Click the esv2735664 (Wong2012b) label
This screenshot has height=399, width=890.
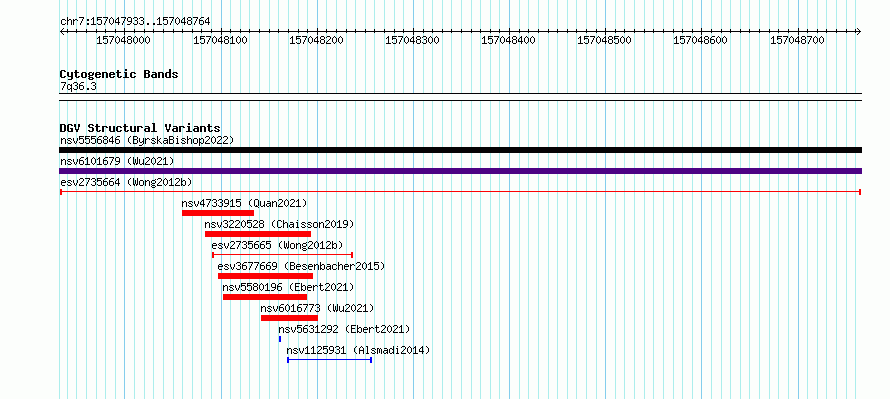tap(126, 182)
